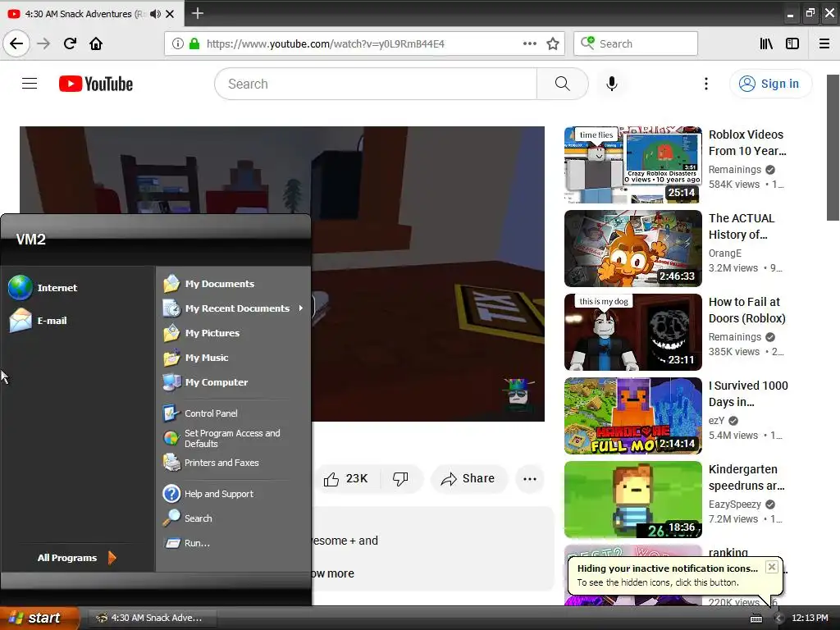Focus the browser search box
This screenshot has height=630, width=840.
pos(636,44)
